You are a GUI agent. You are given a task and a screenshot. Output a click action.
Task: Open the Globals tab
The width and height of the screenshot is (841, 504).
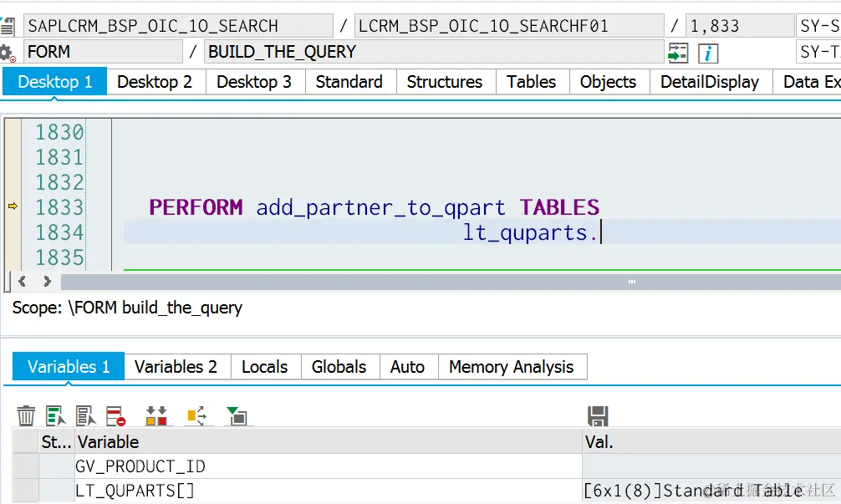tap(339, 367)
